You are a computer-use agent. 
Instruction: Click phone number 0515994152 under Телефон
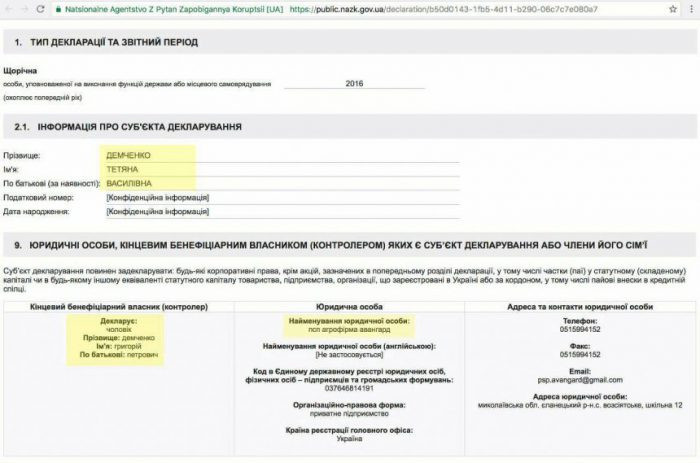click(x=580, y=330)
